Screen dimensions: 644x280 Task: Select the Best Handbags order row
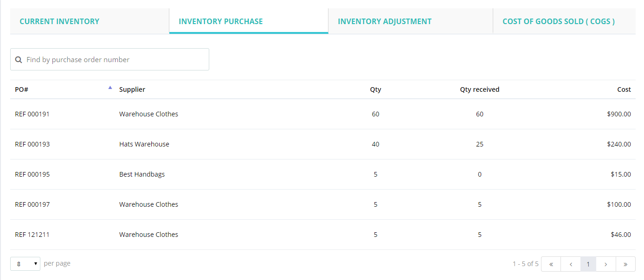click(142, 174)
